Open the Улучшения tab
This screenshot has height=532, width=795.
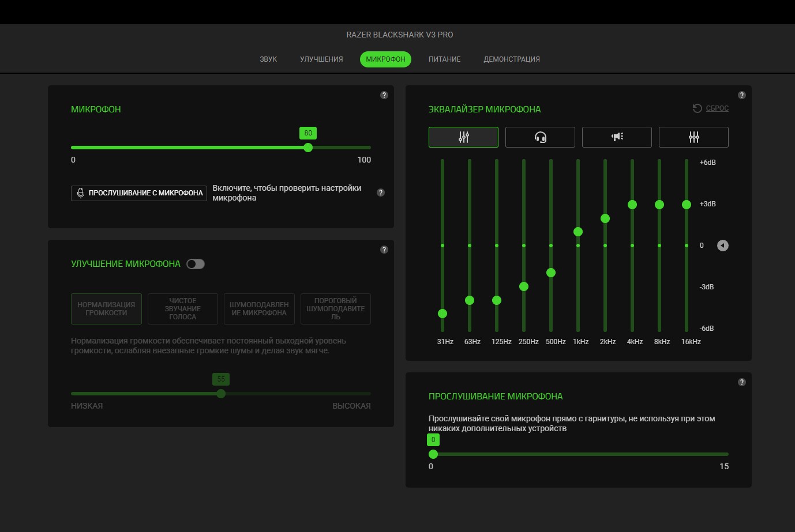tap(321, 59)
